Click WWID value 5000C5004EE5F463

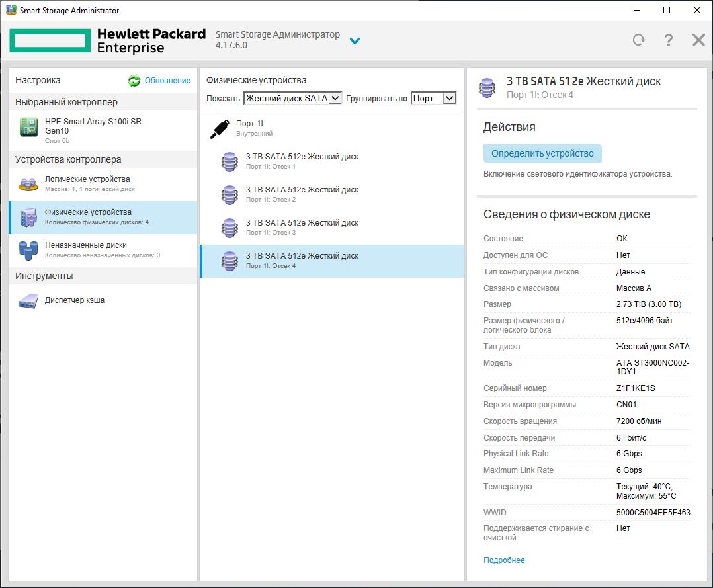pos(653,512)
